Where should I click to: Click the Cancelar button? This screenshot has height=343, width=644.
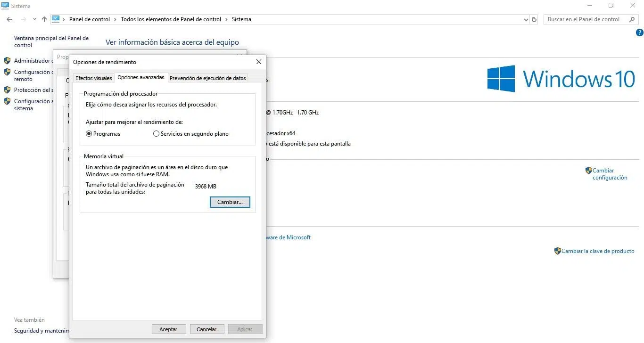pos(206,329)
